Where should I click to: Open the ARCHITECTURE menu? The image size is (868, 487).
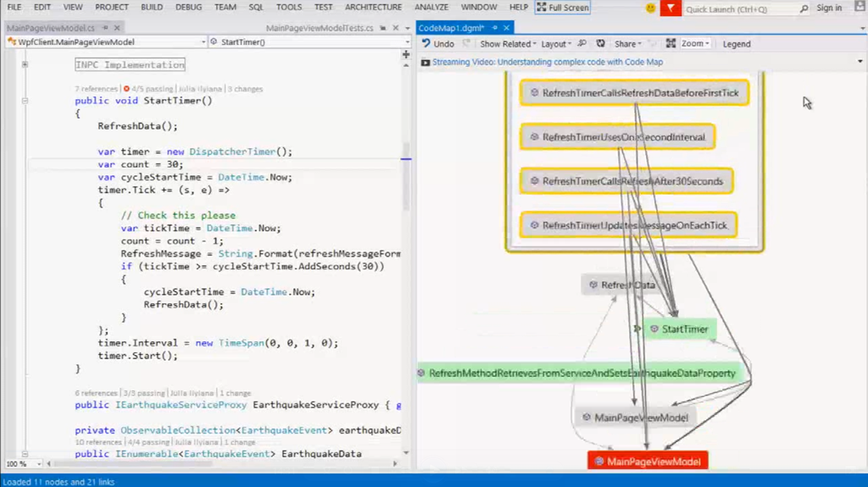pos(373,7)
